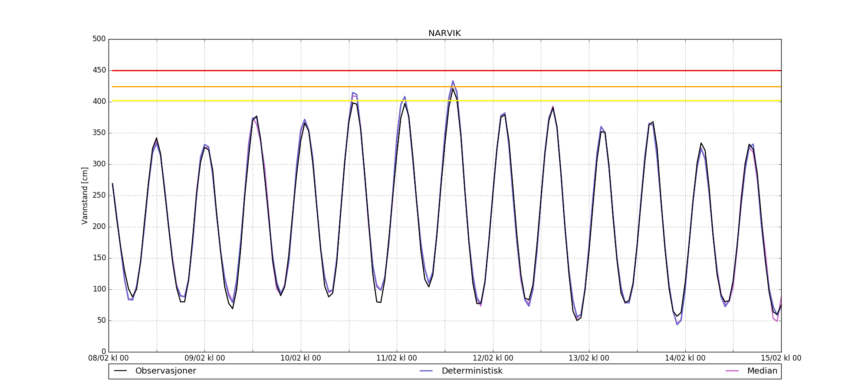Select the Median legend label
868x391 pixels.
click(762, 371)
